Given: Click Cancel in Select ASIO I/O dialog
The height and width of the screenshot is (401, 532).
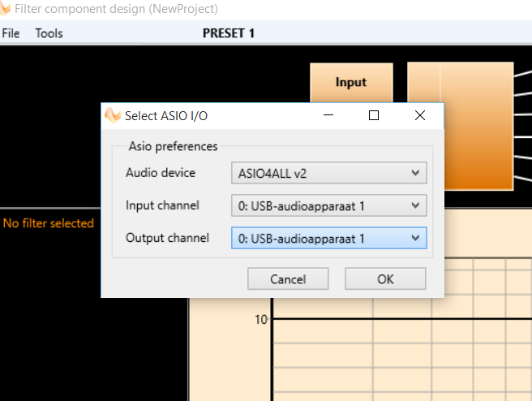Looking at the screenshot, I should tap(288, 278).
